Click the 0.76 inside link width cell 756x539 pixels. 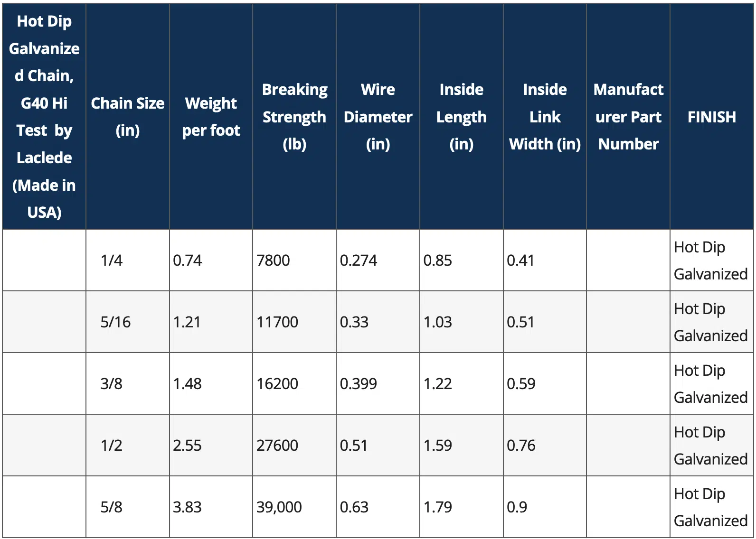521,446
